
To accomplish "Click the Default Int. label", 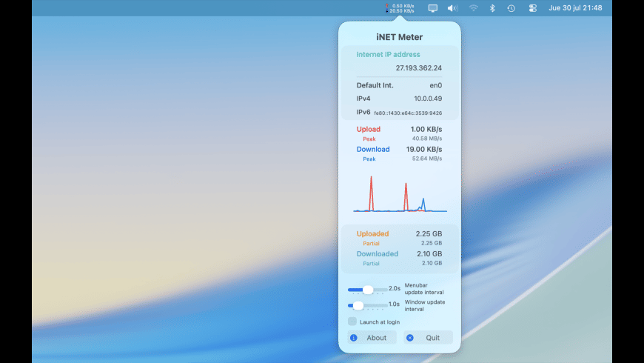I will (x=375, y=85).
